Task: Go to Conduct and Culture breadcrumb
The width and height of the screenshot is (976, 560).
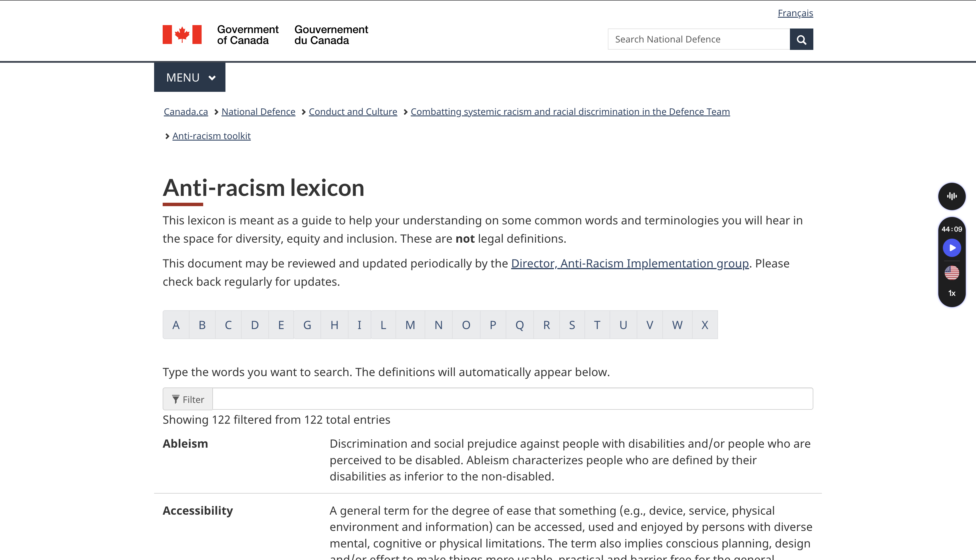Action: (x=352, y=111)
